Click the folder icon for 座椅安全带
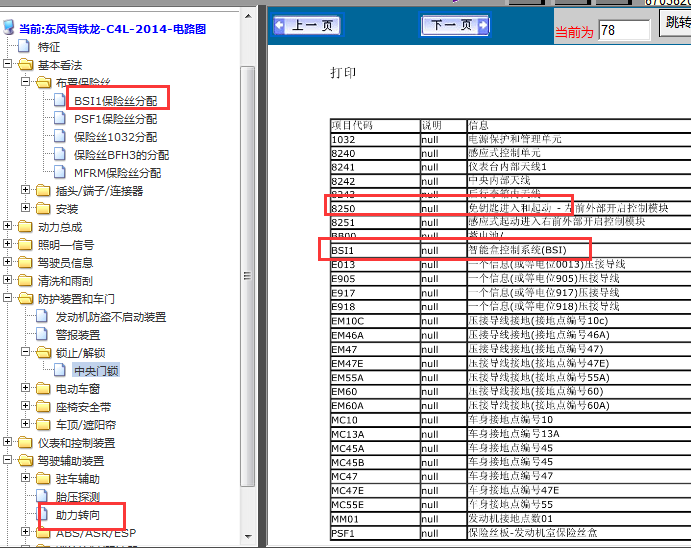 [x=43, y=407]
